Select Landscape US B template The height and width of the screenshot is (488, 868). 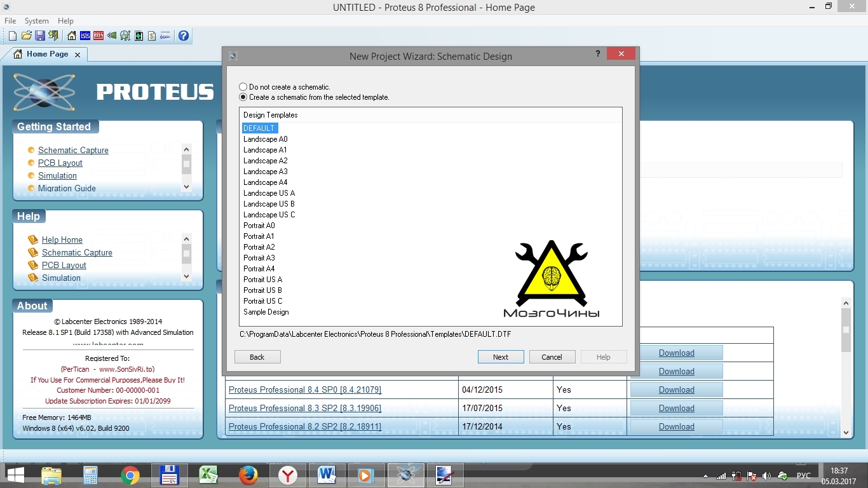pos(269,204)
